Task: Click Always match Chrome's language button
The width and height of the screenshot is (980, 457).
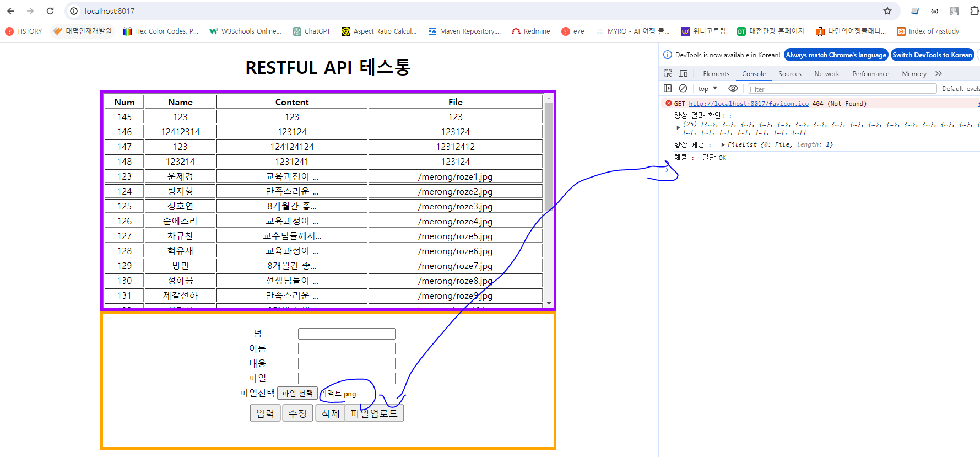Action: point(836,55)
